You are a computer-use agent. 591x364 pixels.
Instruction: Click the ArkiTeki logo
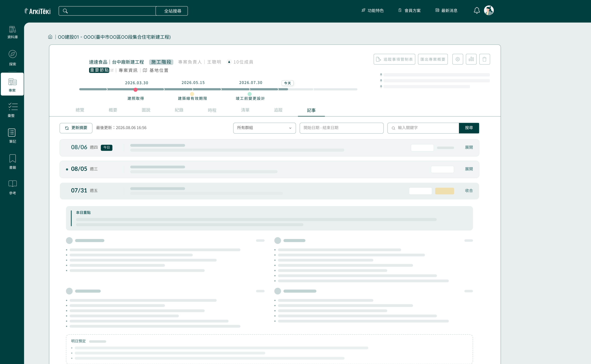coord(38,11)
